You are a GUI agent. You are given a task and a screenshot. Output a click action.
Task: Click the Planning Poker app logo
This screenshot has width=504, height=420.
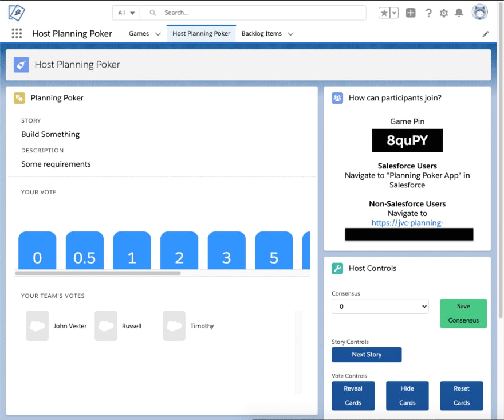click(17, 13)
